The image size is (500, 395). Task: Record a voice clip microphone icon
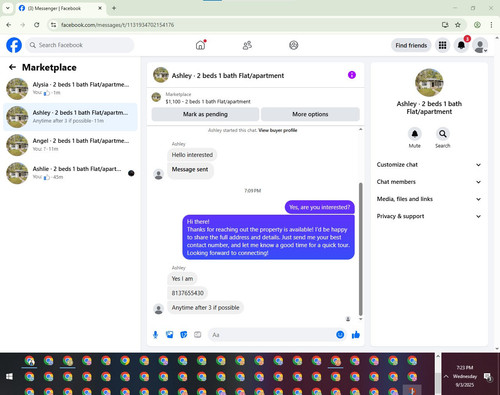tap(155, 335)
